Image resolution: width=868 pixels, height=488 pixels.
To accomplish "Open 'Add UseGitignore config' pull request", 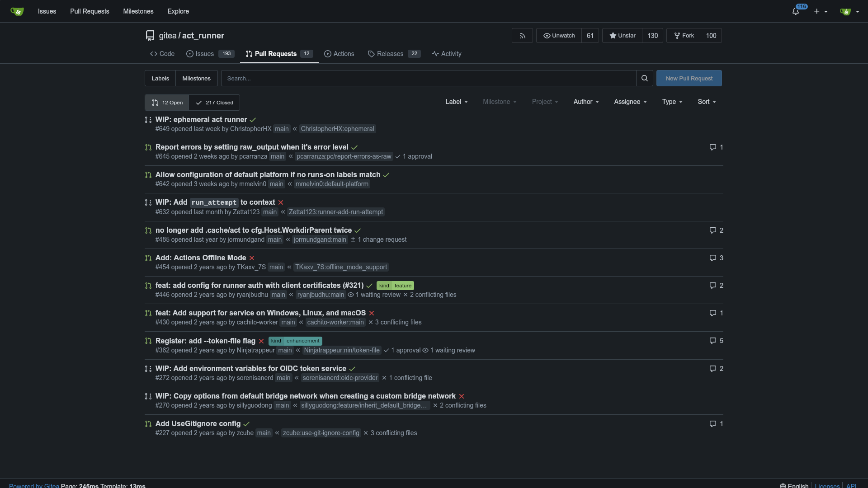I will pos(198,423).
